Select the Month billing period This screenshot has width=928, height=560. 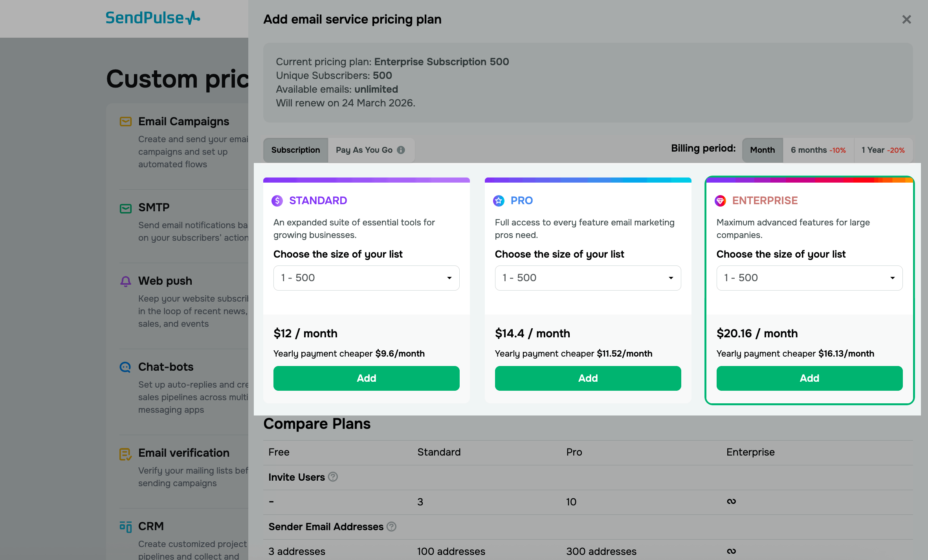pyautogui.click(x=762, y=150)
